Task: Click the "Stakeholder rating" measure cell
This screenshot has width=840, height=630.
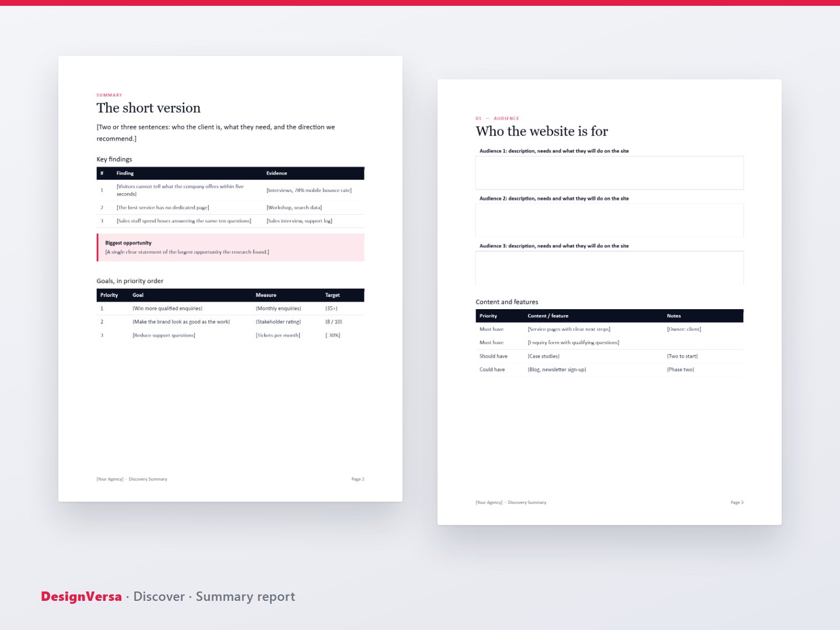Action: [278, 322]
